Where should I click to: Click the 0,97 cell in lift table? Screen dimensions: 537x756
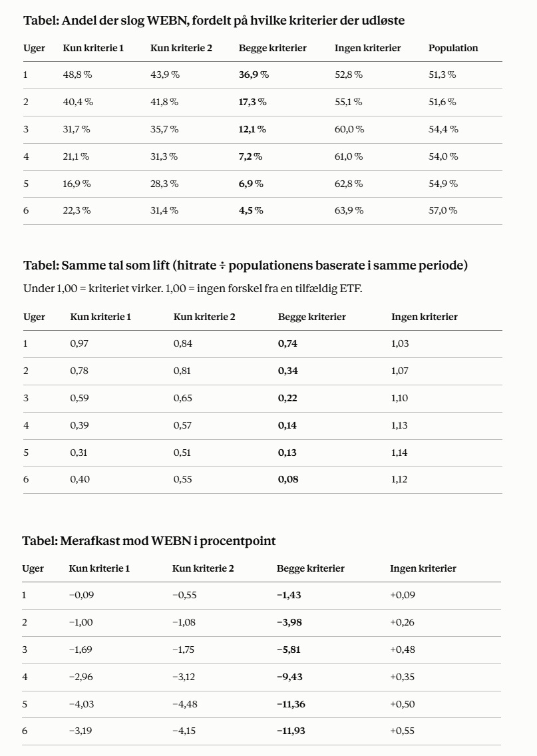click(x=79, y=344)
